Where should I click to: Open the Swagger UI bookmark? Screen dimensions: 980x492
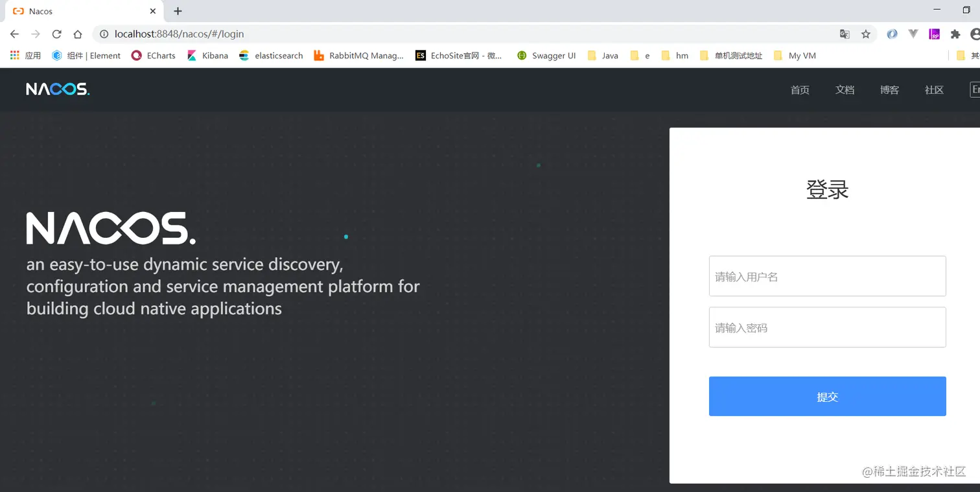tap(546, 56)
